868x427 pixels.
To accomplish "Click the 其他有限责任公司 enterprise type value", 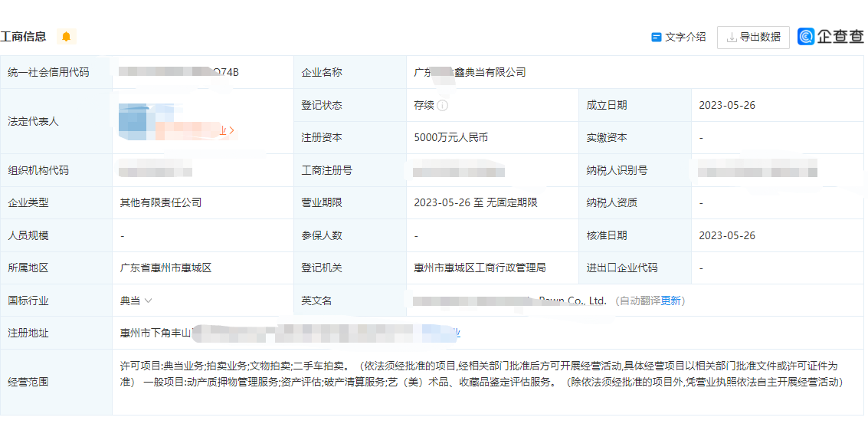I will coord(160,203).
